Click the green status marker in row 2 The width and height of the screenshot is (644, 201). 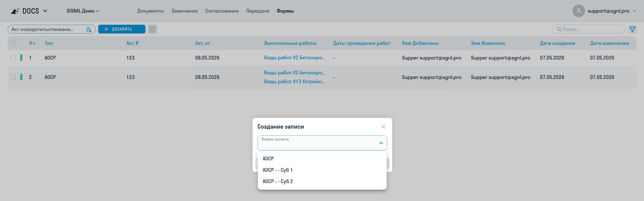click(21, 77)
